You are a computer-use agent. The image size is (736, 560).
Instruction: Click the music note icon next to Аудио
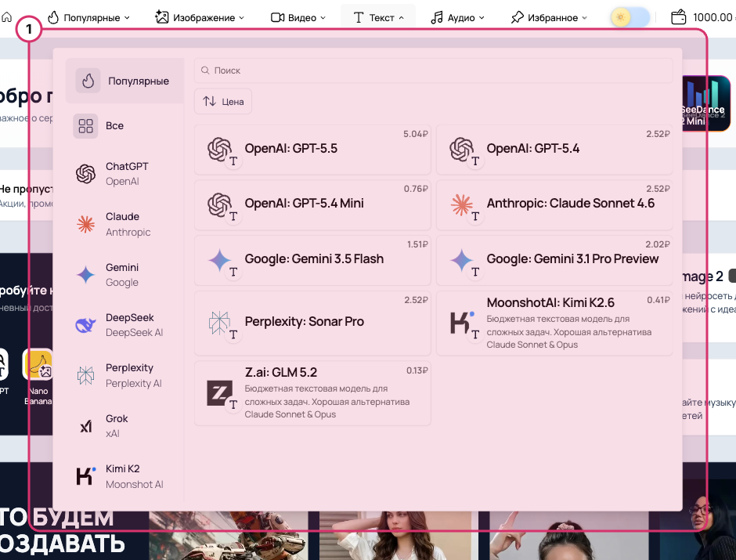pyautogui.click(x=437, y=18)
